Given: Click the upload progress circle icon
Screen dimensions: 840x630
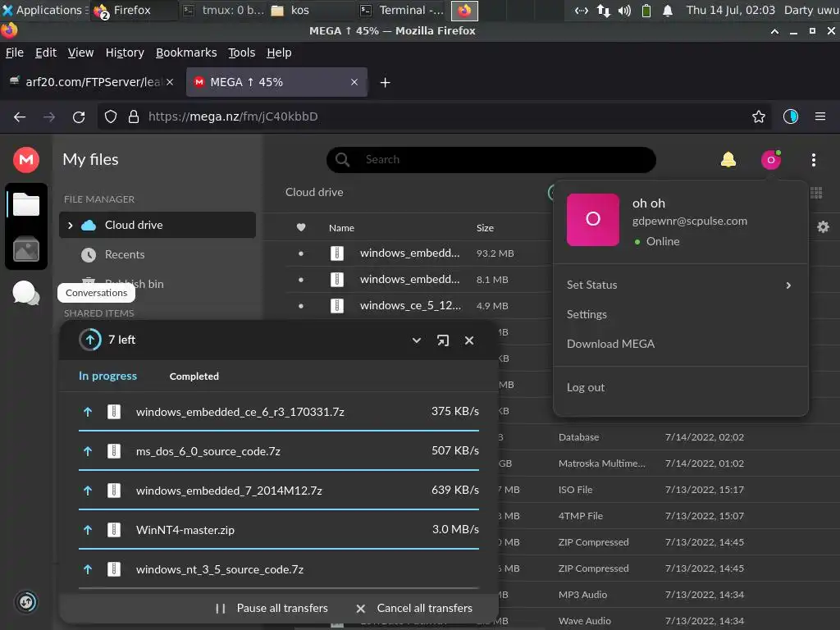Looking at the screenshot, I should [x=90, y=340].
